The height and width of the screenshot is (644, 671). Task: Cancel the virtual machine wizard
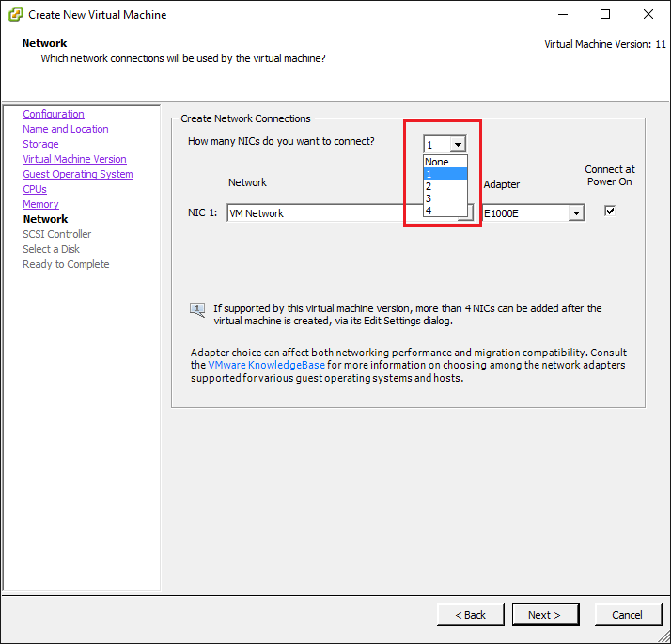pyautogui.click(x=627, y=615)
